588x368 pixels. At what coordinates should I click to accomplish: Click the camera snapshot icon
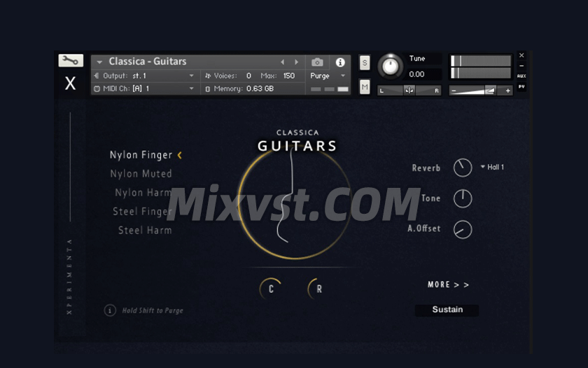click(317, 62)
